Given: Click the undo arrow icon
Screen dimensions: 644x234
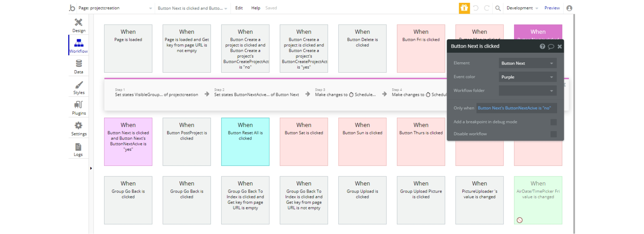Looking at the screenshot, I should [x=476, y=8].
